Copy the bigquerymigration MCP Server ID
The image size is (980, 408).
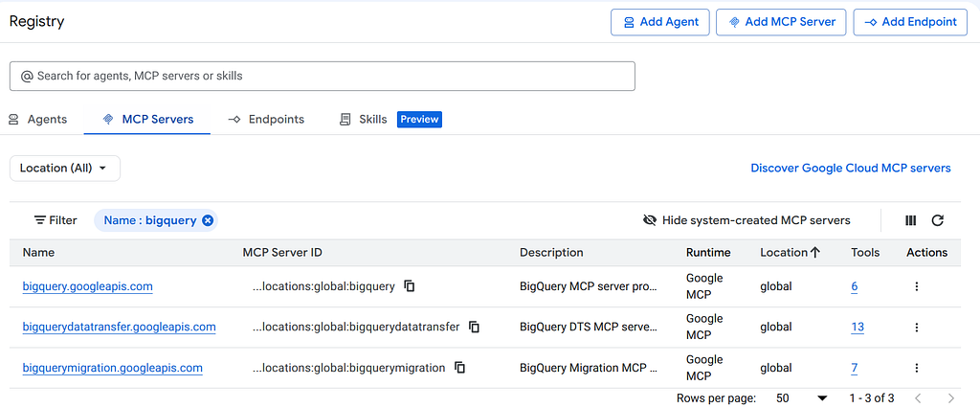click(460, 368)
